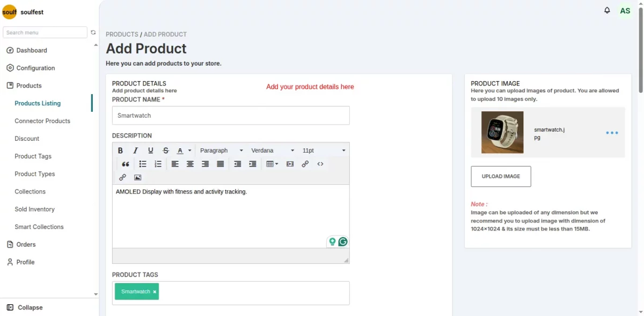Viewport: 644px width, 316px height.
Task: Refresh the menu search
Action: coord(93,32)
